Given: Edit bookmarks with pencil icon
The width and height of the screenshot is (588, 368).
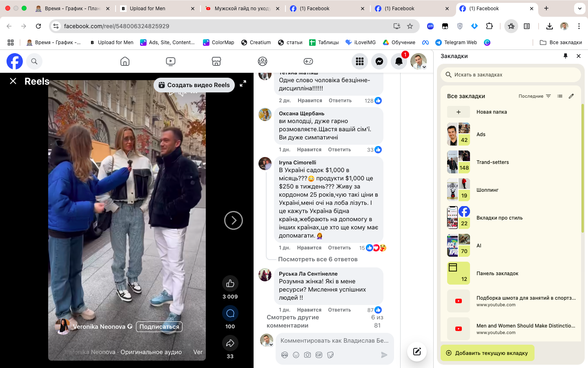Looking at the screenshot, I should [571, 96].
